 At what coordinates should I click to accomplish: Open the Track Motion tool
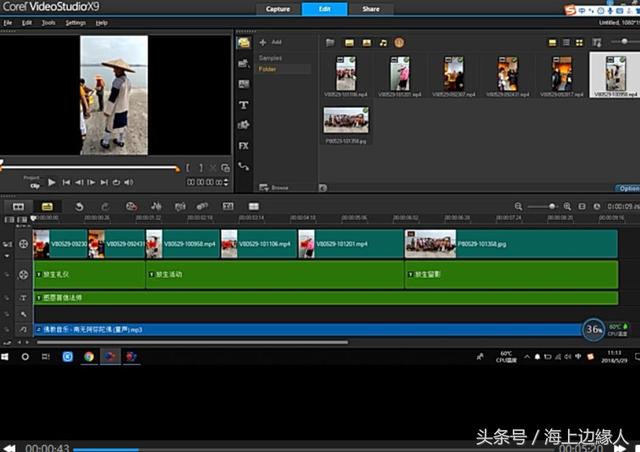tap(202, 207)
